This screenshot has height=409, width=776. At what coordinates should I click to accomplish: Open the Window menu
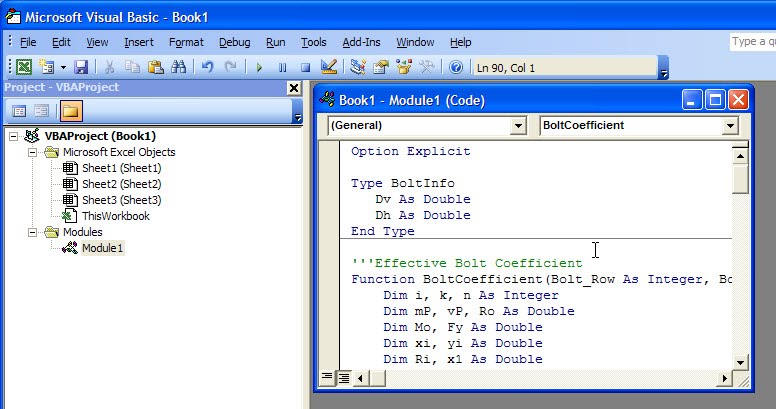click(415, 43)
